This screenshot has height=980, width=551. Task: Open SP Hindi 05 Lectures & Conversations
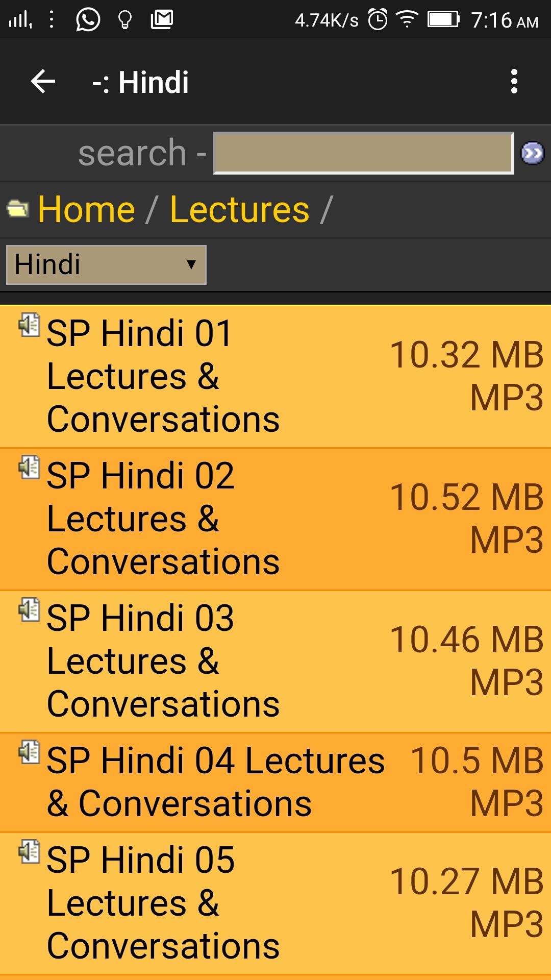point(163,903)
